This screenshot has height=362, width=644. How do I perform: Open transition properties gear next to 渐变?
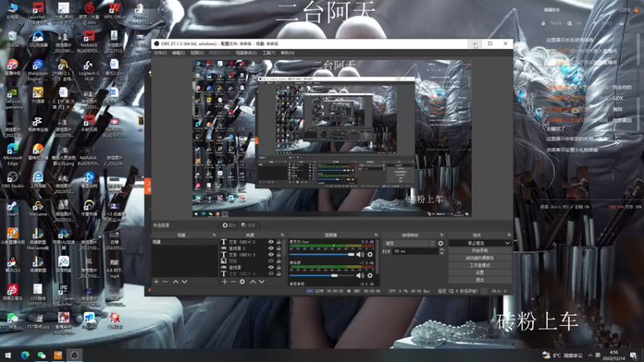click(x=440, y=244)
